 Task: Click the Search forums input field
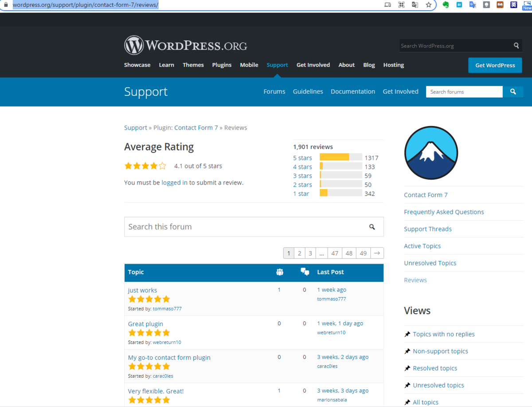point(464,92)
